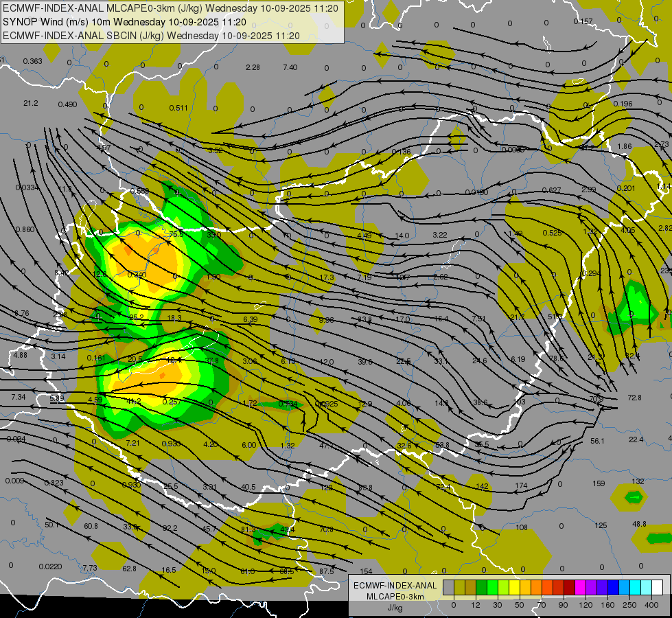The height and width of the screenshot is (618, 672).
Task: Select the map value 0.0334
Action: tap(27, 187)
